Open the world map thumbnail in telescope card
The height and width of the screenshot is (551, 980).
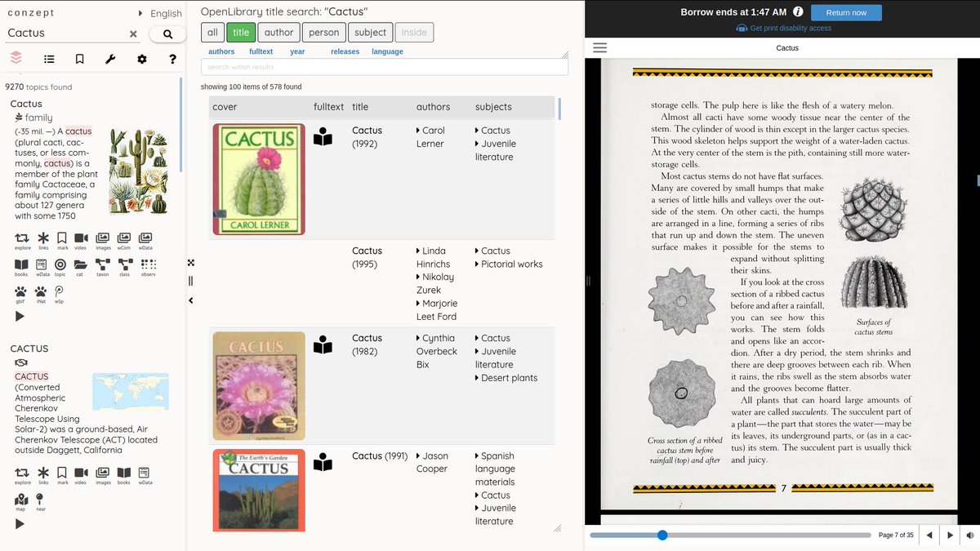[131, 392]
